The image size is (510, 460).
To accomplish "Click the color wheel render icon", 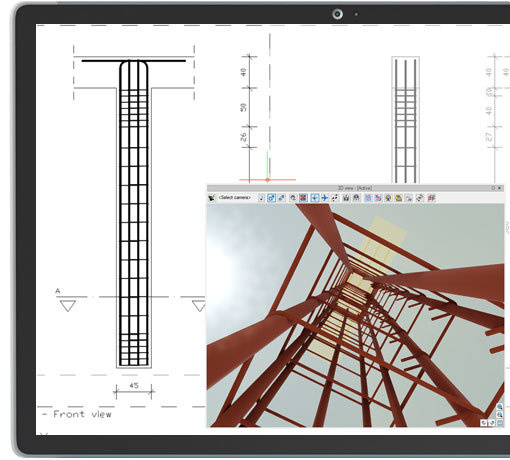I will (293, 198).
